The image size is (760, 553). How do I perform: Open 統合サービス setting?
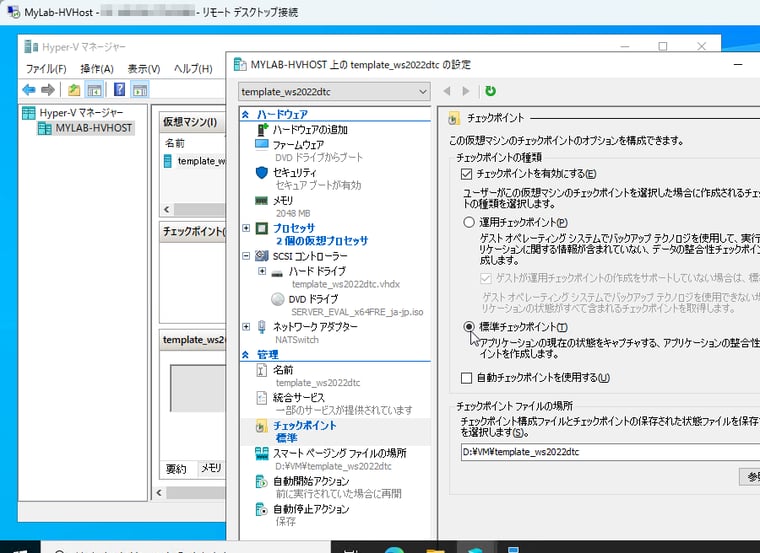pos(334,404)
